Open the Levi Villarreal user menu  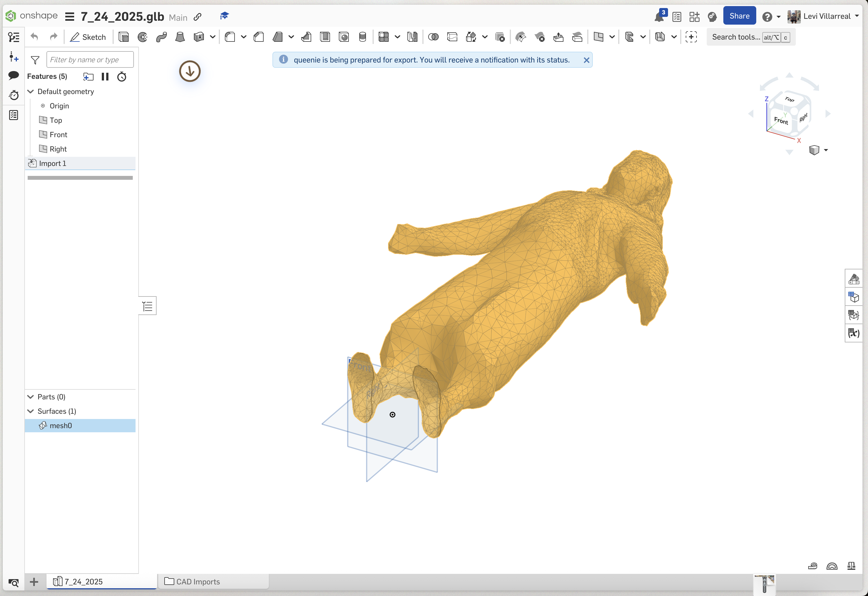[823, 16]
